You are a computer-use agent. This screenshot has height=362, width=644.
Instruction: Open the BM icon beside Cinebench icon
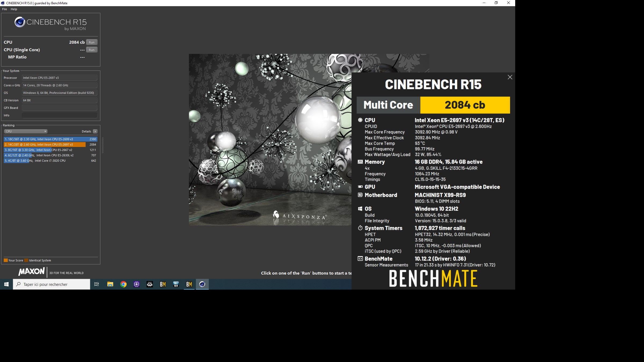189,284
